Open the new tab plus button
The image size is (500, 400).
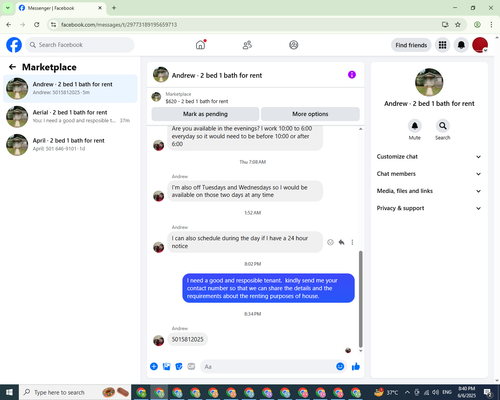114,8
